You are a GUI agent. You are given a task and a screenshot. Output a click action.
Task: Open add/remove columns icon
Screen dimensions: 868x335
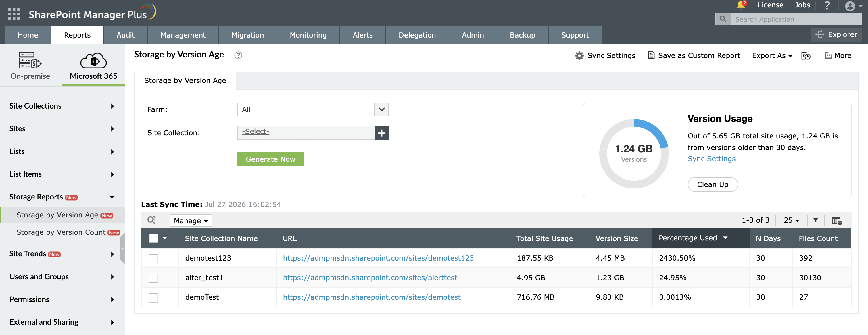click(837, 221)
